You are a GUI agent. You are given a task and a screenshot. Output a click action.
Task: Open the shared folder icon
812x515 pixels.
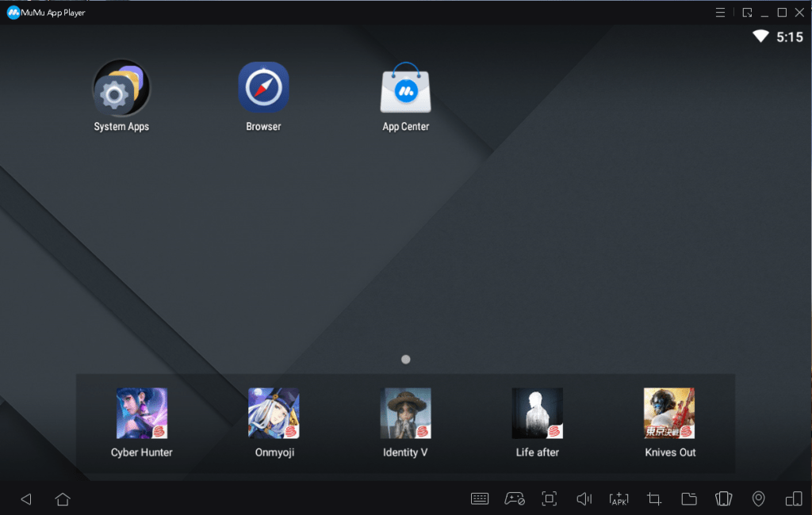(x=689, y=499)
